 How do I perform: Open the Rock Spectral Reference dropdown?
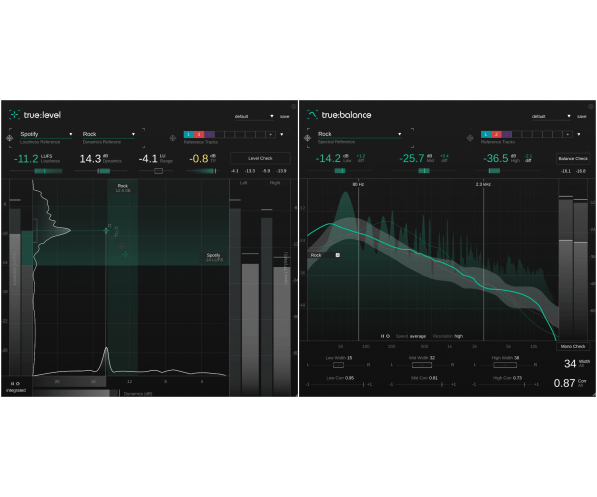[359, 134]
